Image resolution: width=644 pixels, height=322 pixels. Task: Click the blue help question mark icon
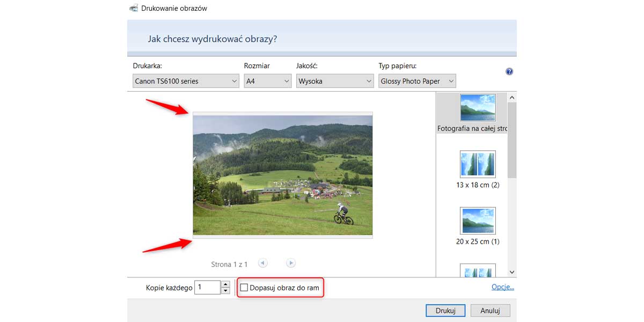pyautogui.click(x=509, y=71)
